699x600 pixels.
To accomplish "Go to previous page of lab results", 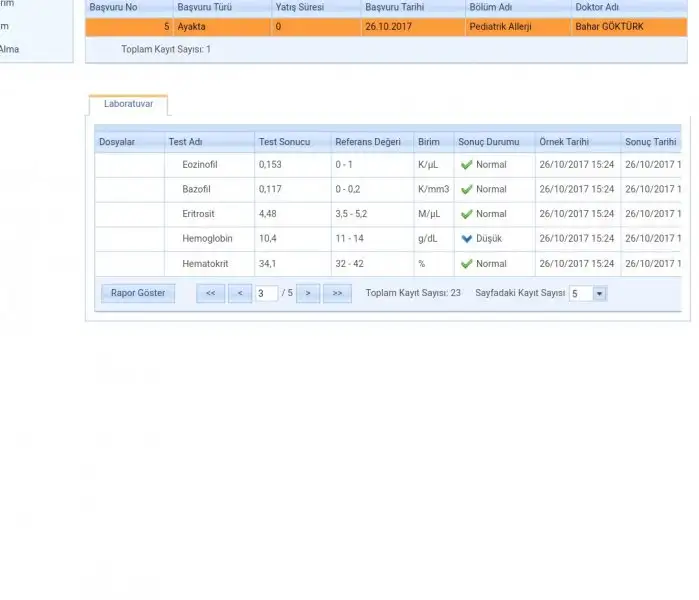I will pyautogui.click(x=239, y=293).
